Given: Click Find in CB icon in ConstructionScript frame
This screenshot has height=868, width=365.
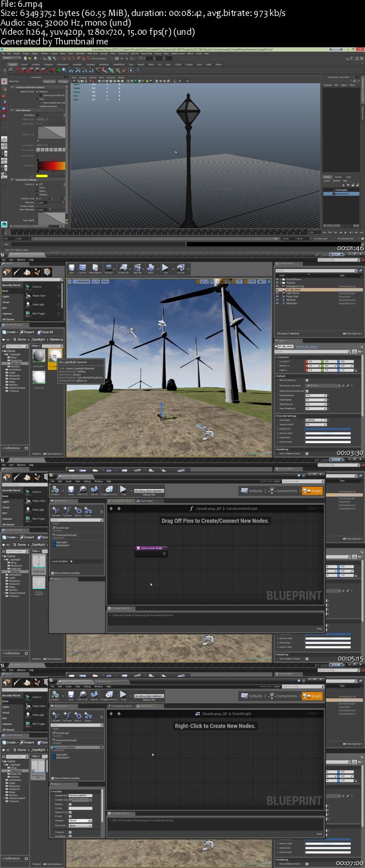Looking at the screenshot, I should 82,491.
